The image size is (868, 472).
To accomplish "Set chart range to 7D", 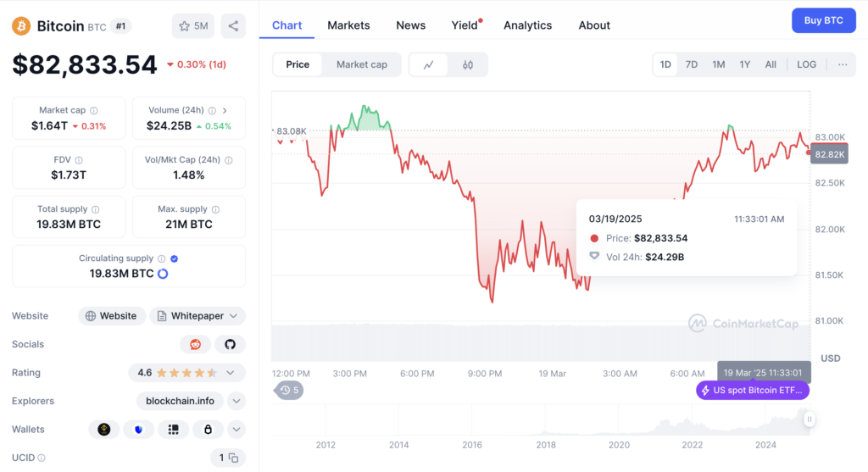I will coord(692,64).
